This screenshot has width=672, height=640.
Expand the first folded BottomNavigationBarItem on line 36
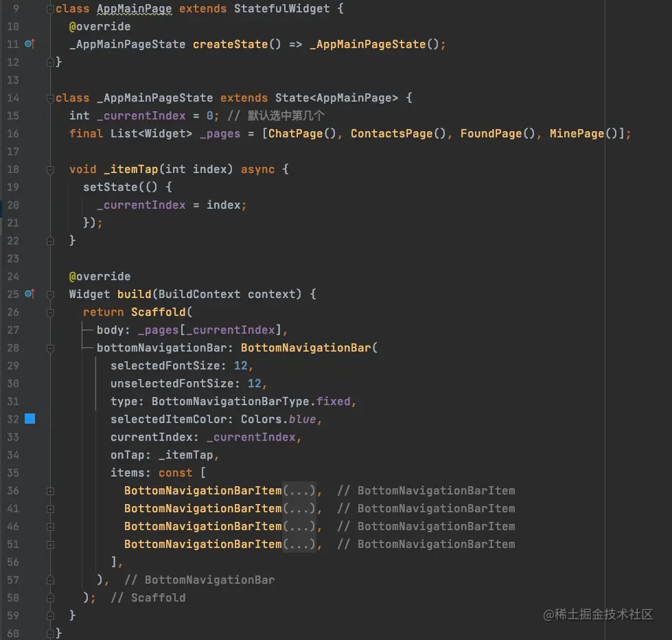tap(50, 491)
